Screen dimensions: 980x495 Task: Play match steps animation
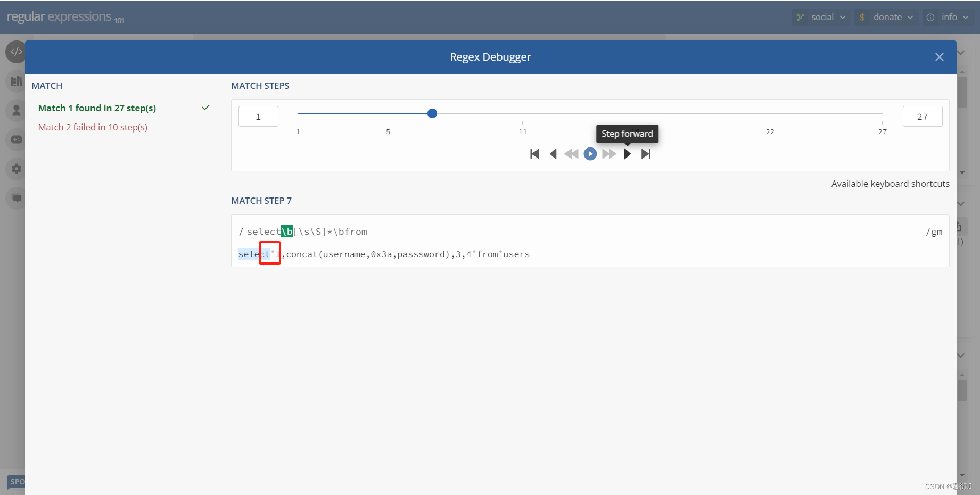coord(590,154)
